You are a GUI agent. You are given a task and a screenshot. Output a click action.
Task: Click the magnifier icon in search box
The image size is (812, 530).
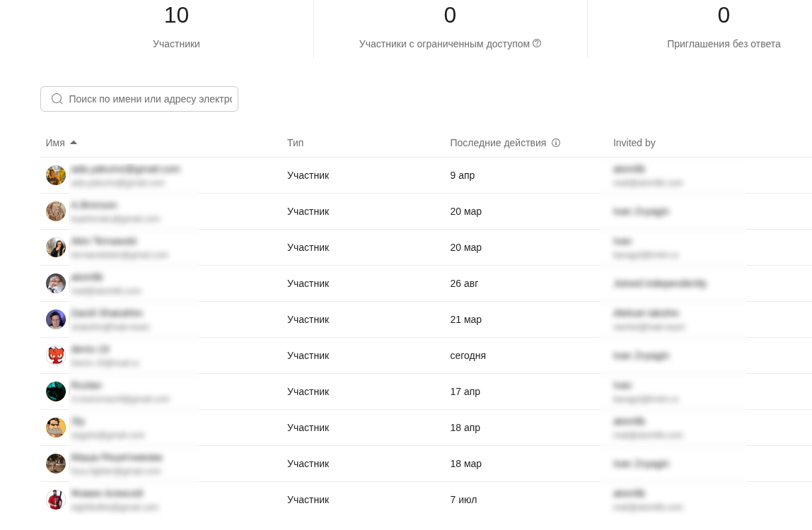point(57,99)
